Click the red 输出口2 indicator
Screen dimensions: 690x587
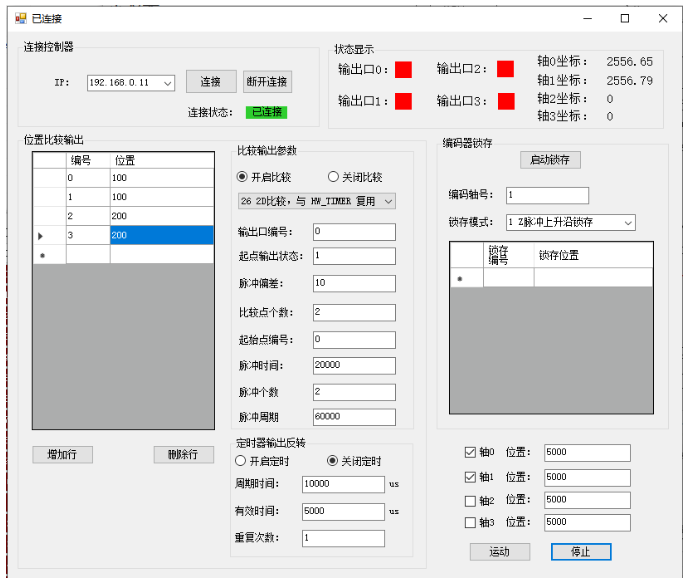pos(505,69)
